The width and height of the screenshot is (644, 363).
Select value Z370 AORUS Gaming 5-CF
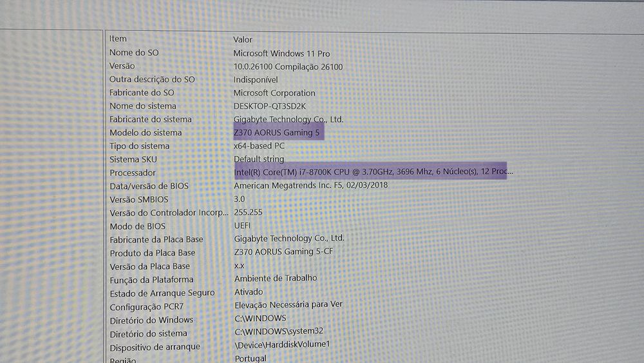(283, 251)
